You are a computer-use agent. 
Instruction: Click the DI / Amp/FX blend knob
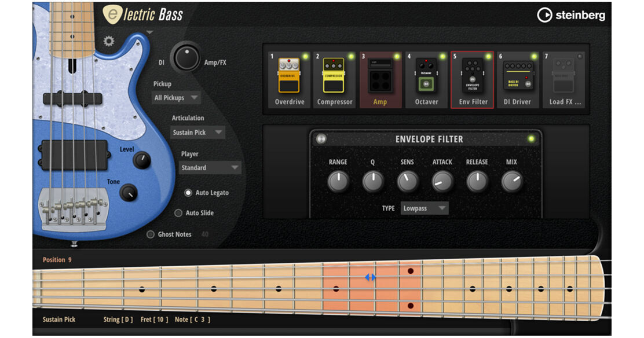coord(186,58)
